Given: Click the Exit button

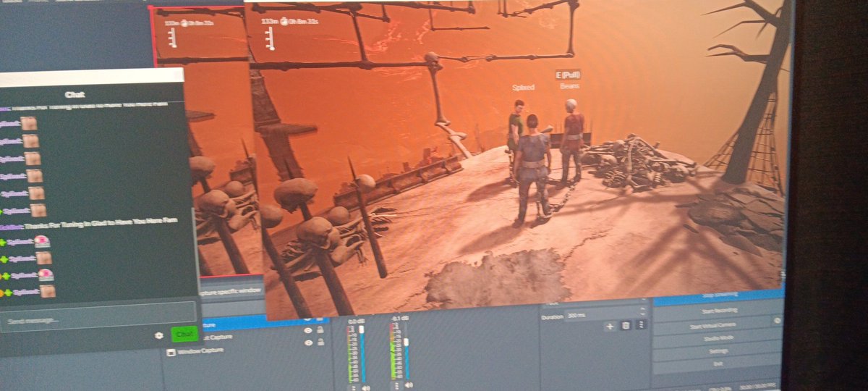Looking at the screenshot, I should [719, 363].
